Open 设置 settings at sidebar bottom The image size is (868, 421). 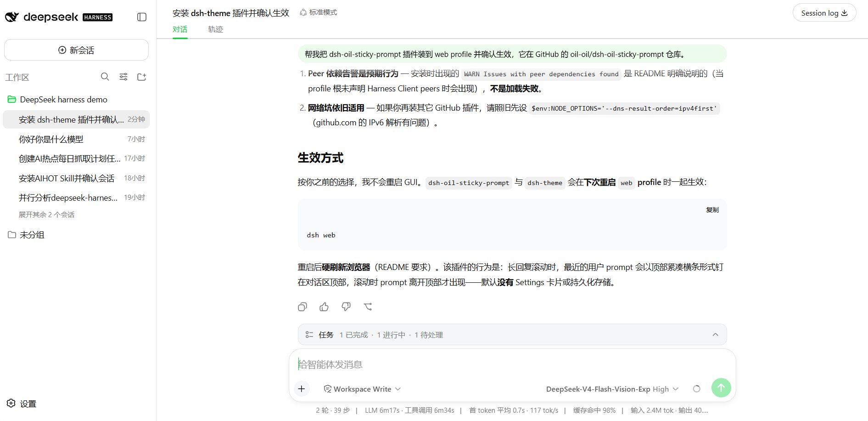22,404
